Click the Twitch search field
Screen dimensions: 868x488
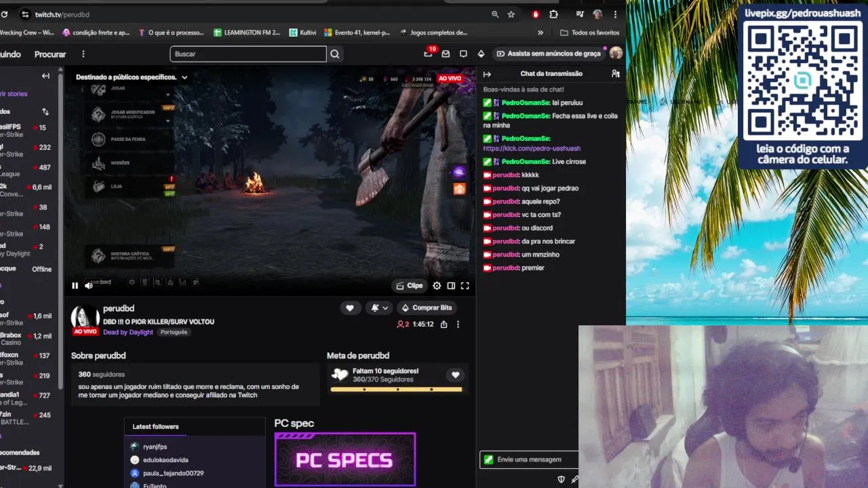(x=248, y=54)
